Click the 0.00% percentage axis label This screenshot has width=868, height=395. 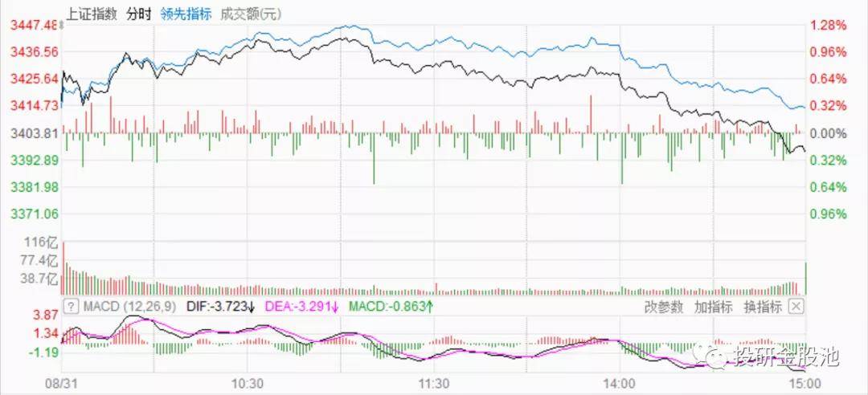click(828, 132)
